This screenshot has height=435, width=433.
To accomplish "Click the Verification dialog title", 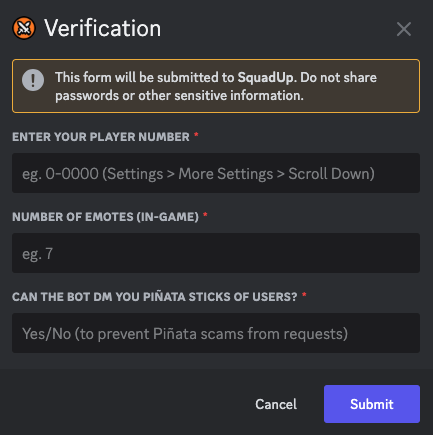I will point(102,28).
